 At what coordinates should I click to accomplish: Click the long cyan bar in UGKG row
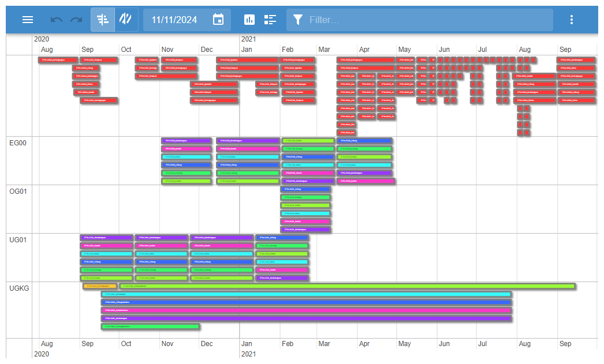[306, 294]
